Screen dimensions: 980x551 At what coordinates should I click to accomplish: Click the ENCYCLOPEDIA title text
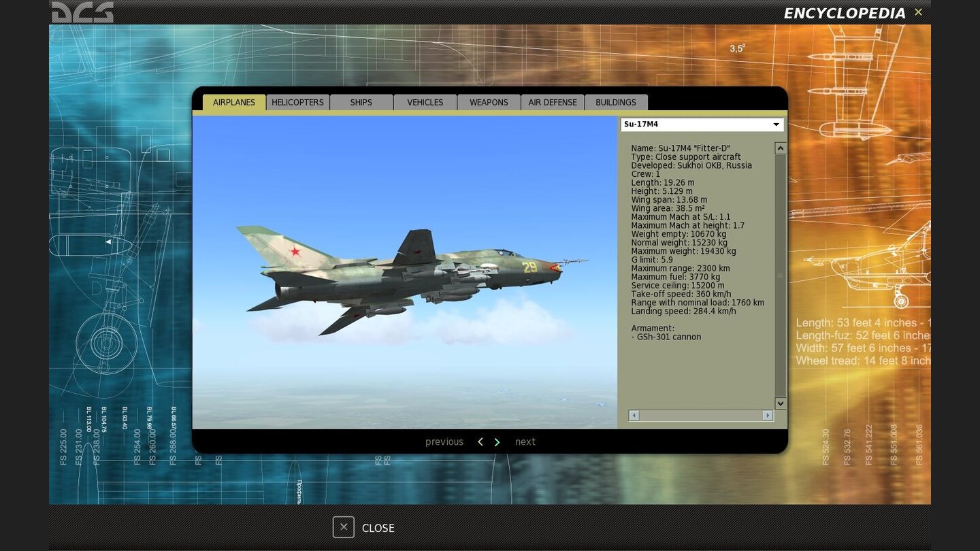[845, 13]
